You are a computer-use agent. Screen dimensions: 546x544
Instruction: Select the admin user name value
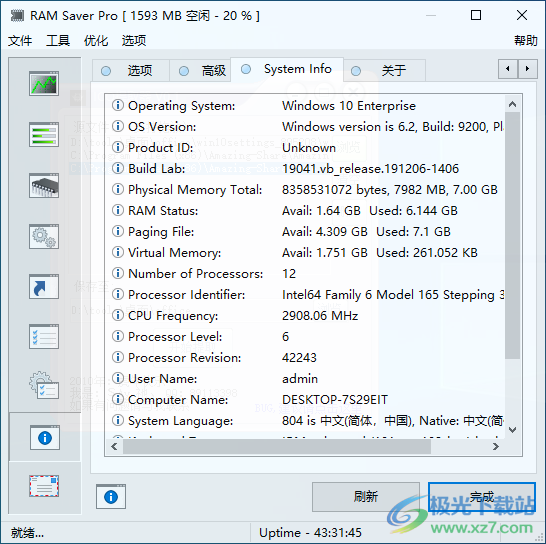tap(299, 379)
